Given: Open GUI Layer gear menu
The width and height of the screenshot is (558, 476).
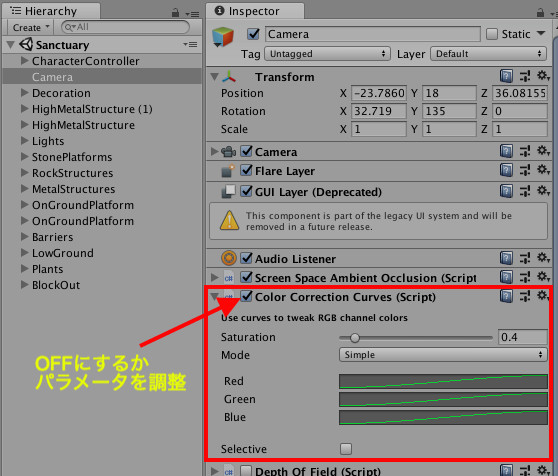Looking at the screenshot, I should (x=543, y=191).
